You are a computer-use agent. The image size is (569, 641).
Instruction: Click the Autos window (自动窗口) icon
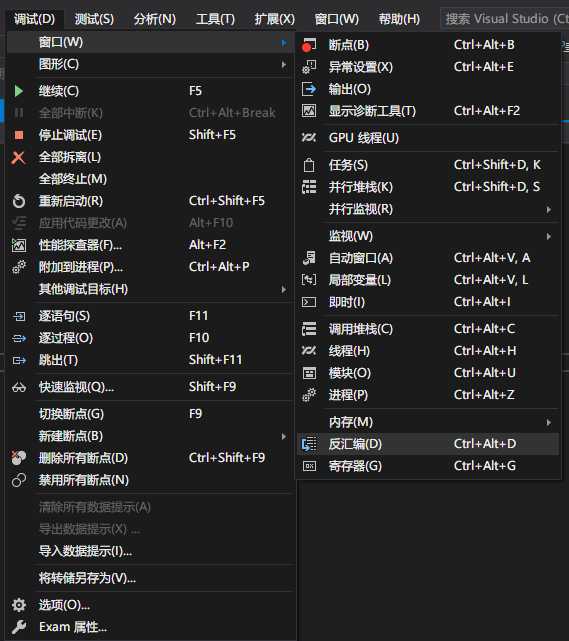[309, 258]
